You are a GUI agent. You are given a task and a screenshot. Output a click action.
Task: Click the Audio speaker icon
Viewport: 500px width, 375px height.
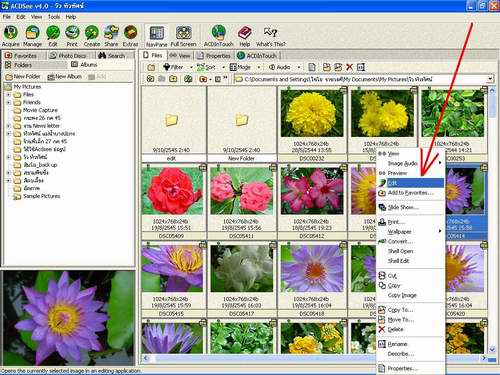[272, 67]
